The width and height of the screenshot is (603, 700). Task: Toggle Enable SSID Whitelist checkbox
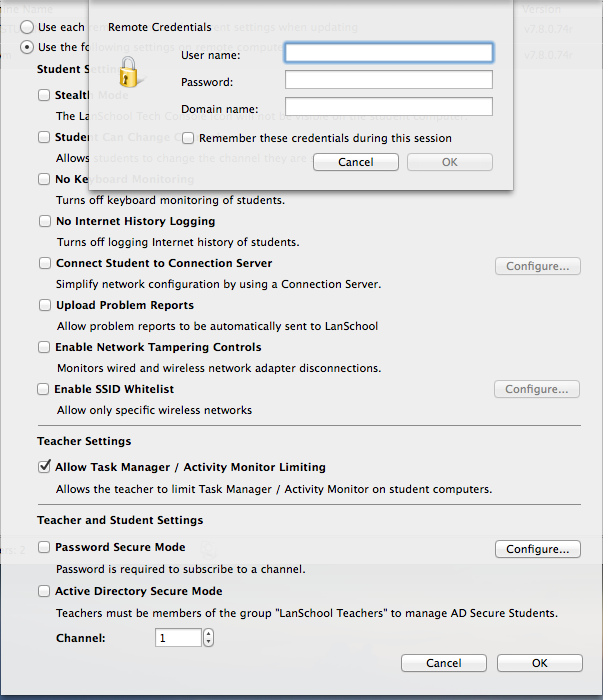43,389
